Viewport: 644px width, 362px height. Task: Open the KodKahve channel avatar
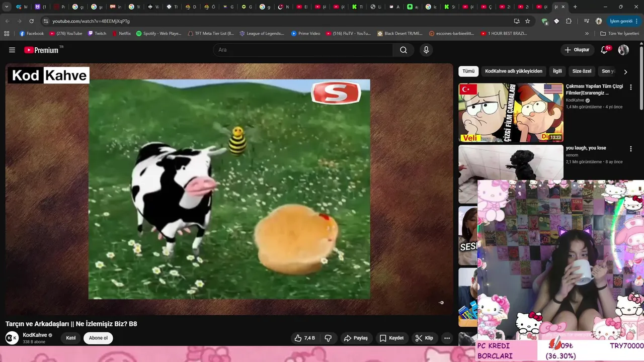(x=12, y=338)
